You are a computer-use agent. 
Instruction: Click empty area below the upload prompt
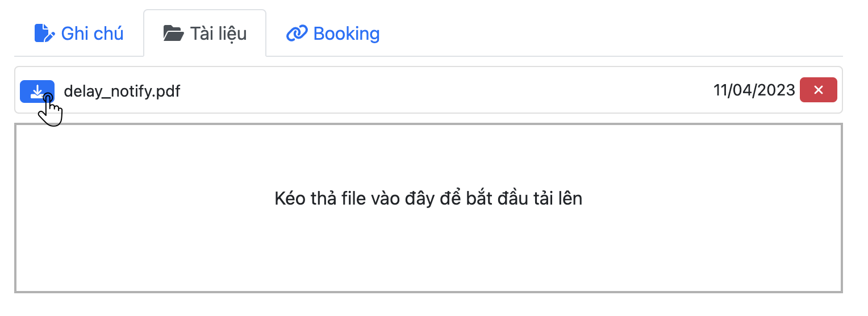pyautogui.click(x=428, y=256)
